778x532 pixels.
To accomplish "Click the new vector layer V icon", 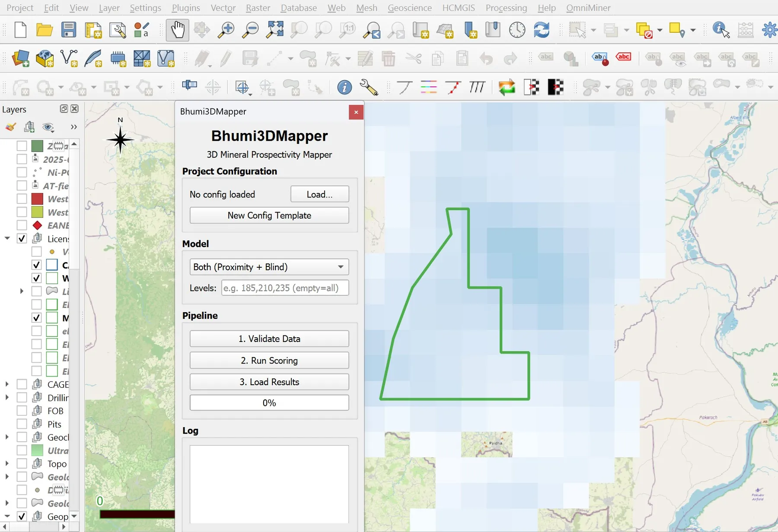I will [x=69, y=58].
